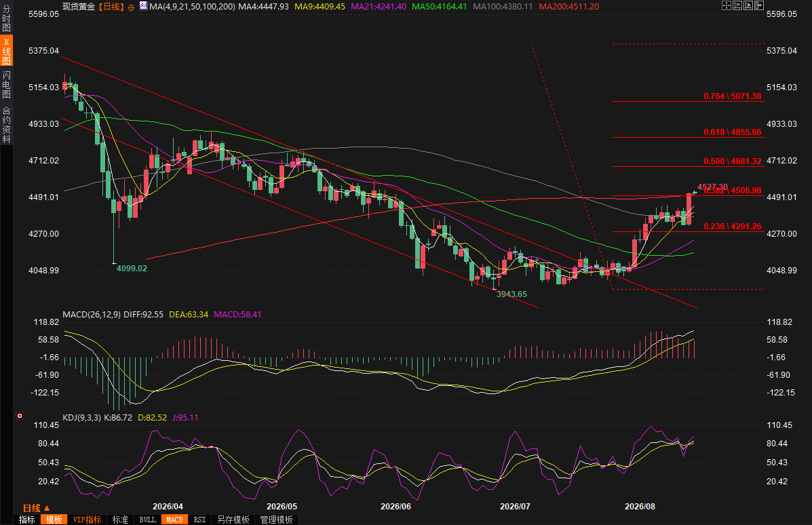Toggle the 模板 tab at bottom
Screen dimensions: 812x525
(54, 520)
